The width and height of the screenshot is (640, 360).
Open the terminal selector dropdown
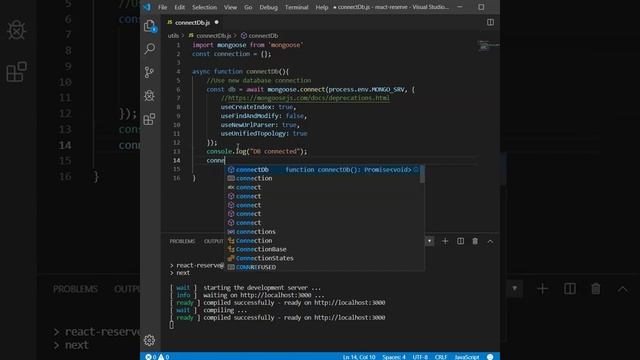coord(429,241)
